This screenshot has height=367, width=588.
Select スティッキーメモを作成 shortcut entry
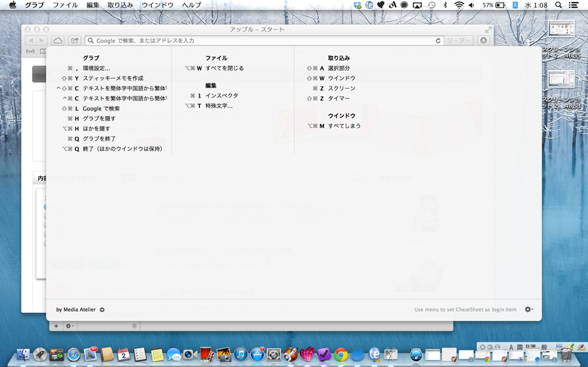click(113, 78)
